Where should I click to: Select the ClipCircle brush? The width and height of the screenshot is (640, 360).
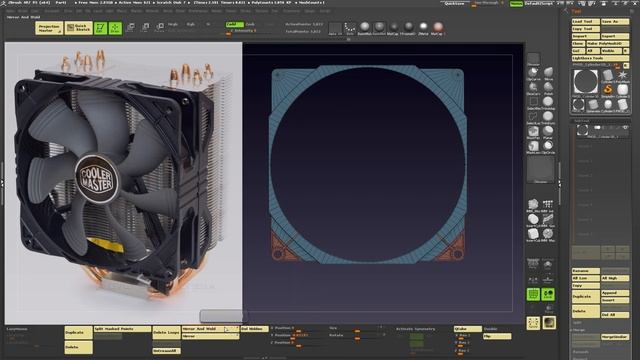pyautogui.click(x=548, y=147)
